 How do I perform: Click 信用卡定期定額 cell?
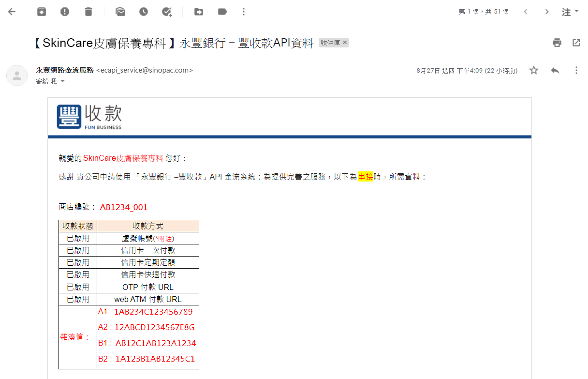148,262
